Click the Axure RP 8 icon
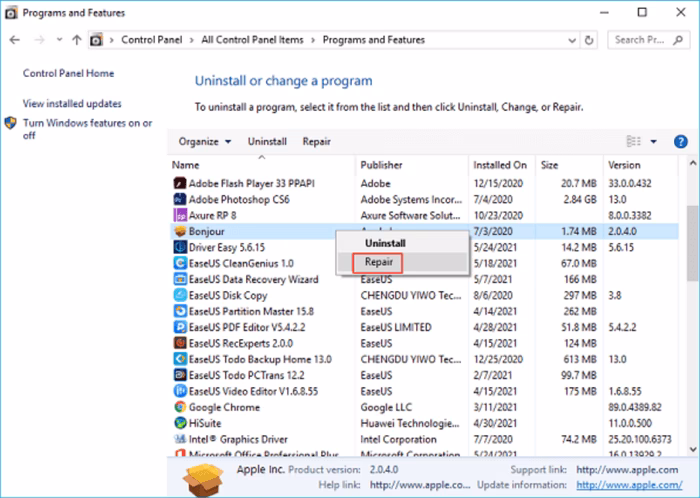 (180, 216)
